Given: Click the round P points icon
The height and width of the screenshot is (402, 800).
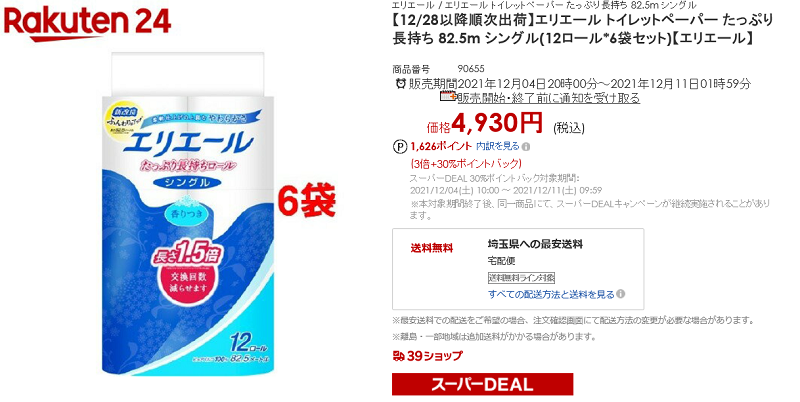Looking at the screenshot, I should pos(399,147).
